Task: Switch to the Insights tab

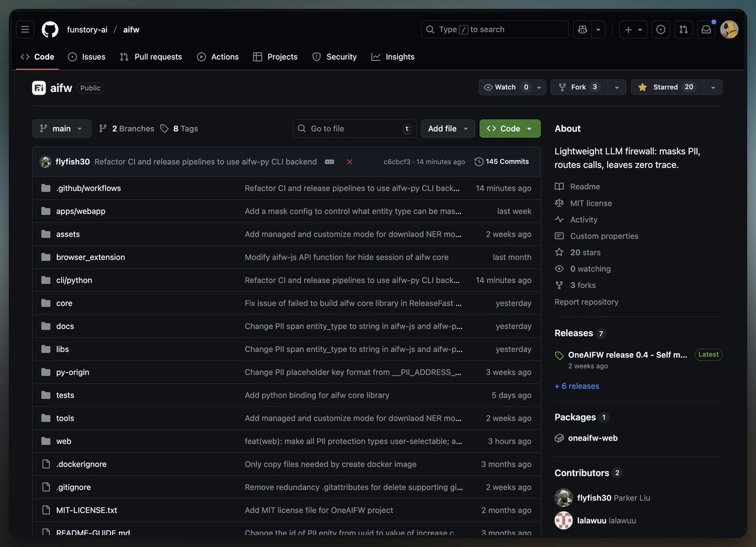Action: (x=393, y=57)
